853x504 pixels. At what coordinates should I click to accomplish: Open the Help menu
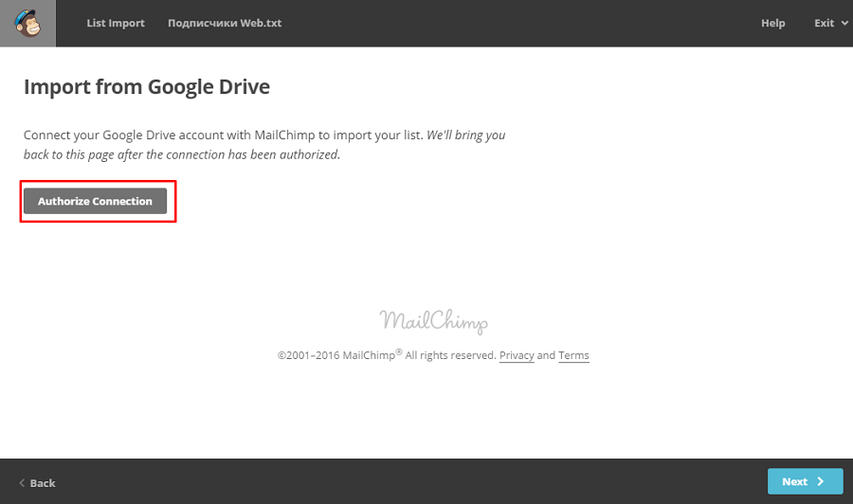coord(773,23)
